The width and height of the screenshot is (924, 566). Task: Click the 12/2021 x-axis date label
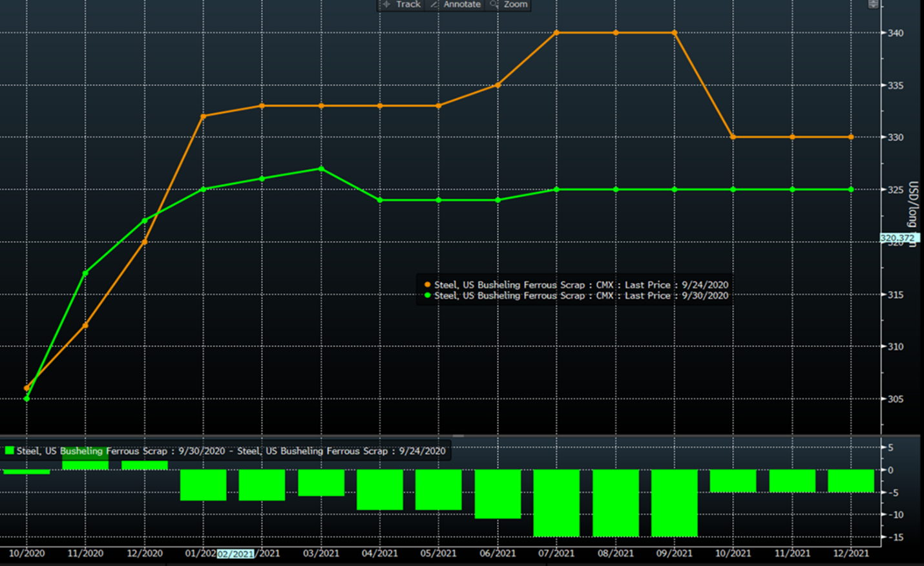851,554
